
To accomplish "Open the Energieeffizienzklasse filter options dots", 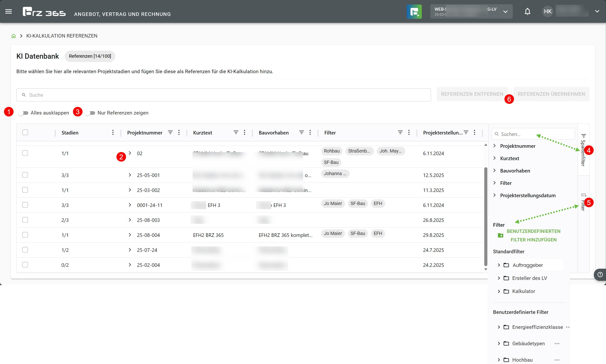I will click(x=568, y=327).
